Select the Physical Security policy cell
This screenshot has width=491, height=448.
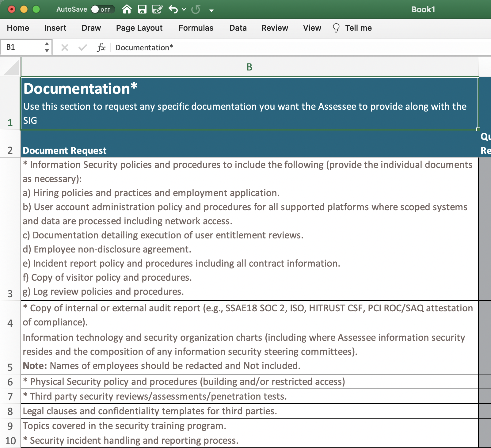[249, 382]
